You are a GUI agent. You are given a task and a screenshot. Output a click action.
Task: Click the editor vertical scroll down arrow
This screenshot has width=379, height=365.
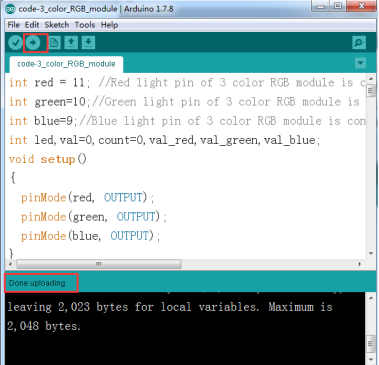click(371, 253)
